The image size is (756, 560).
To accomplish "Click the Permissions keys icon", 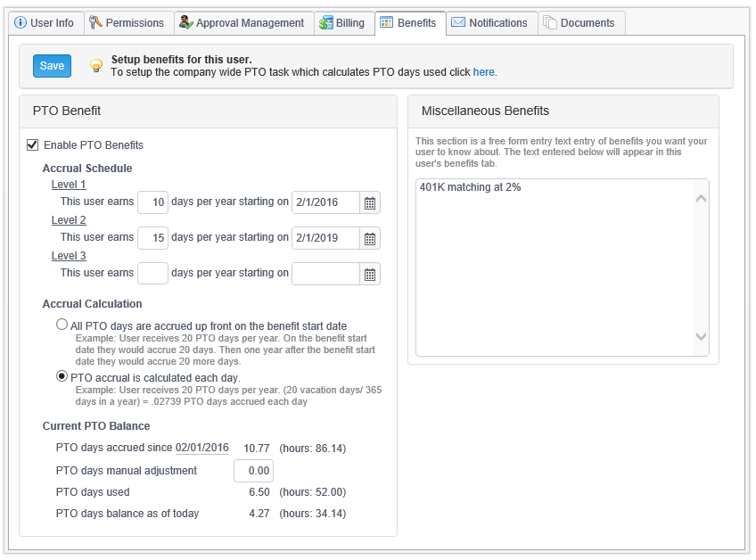I will click(95, 22).
